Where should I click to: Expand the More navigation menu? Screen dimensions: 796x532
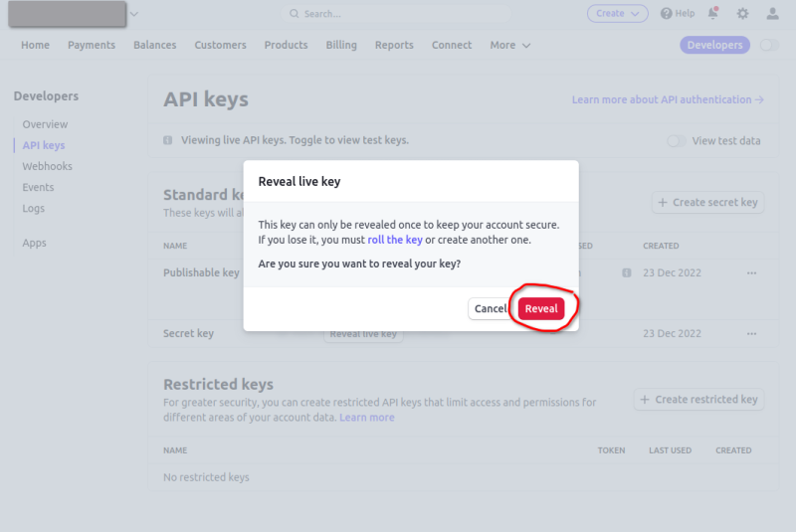coord(510,45)
